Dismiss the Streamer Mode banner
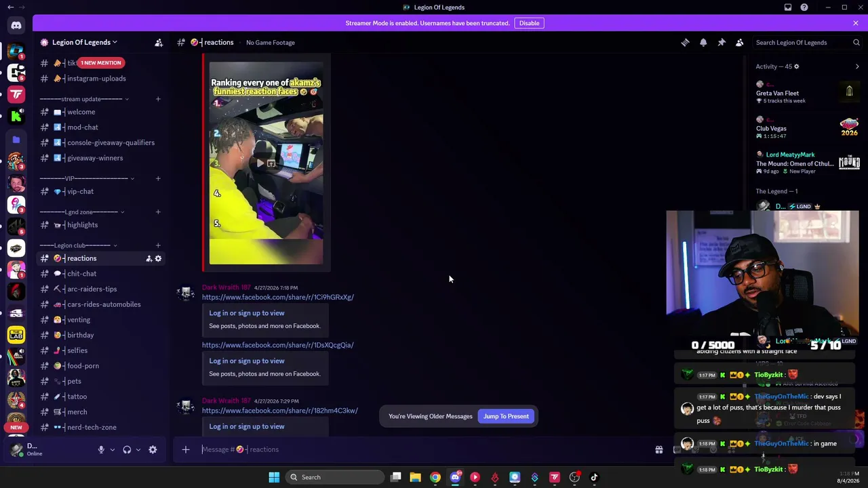 856,23
